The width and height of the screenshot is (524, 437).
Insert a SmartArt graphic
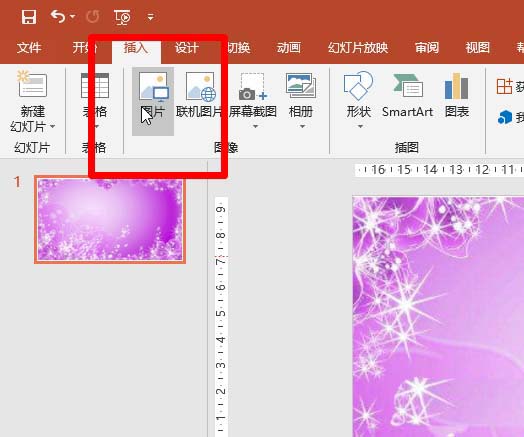pos(407,96)
